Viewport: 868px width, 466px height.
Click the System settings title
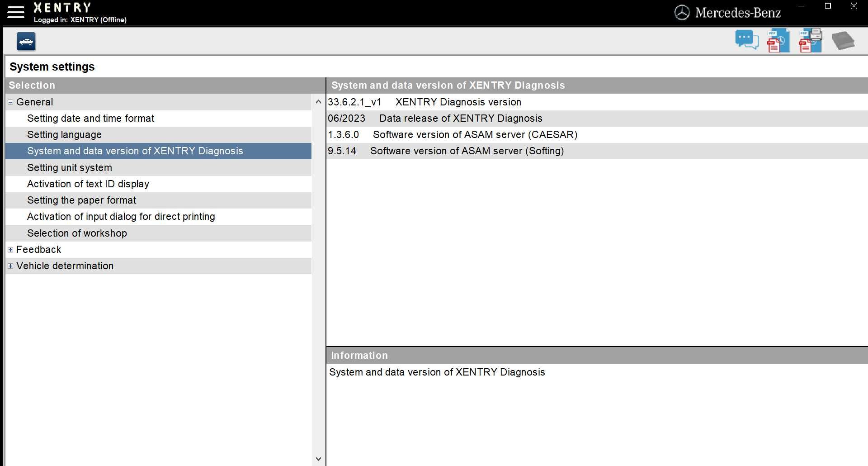pos(52,67)
